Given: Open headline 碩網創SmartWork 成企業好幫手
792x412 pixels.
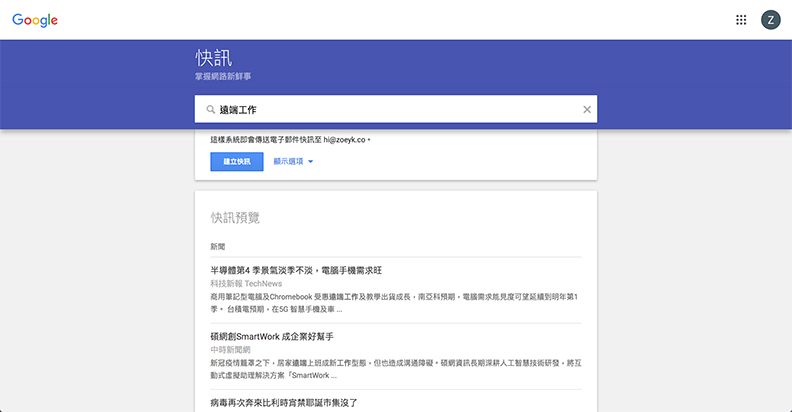Looking at the screenshot, I should click(272, 337).
